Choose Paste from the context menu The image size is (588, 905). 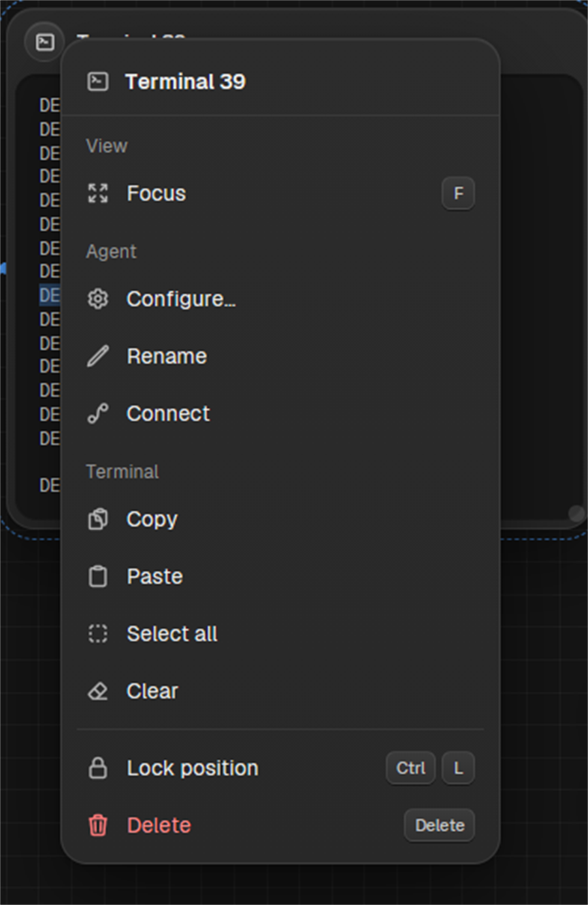tap(280, 576)
